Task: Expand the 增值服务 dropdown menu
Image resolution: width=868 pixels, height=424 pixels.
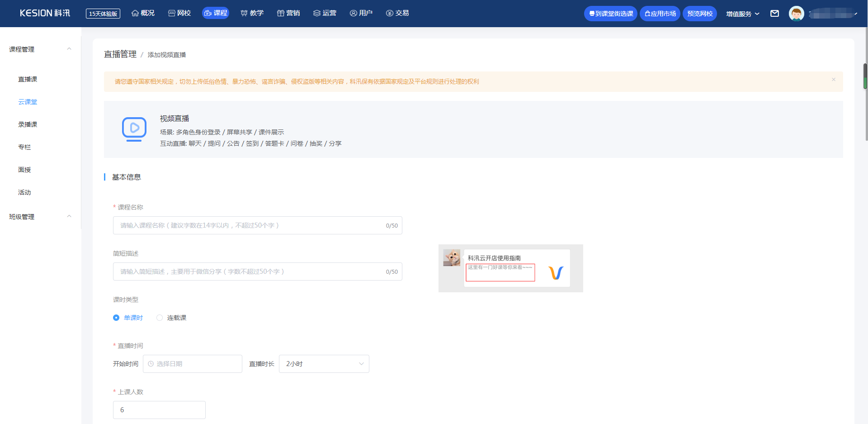Action: (742, 14)
